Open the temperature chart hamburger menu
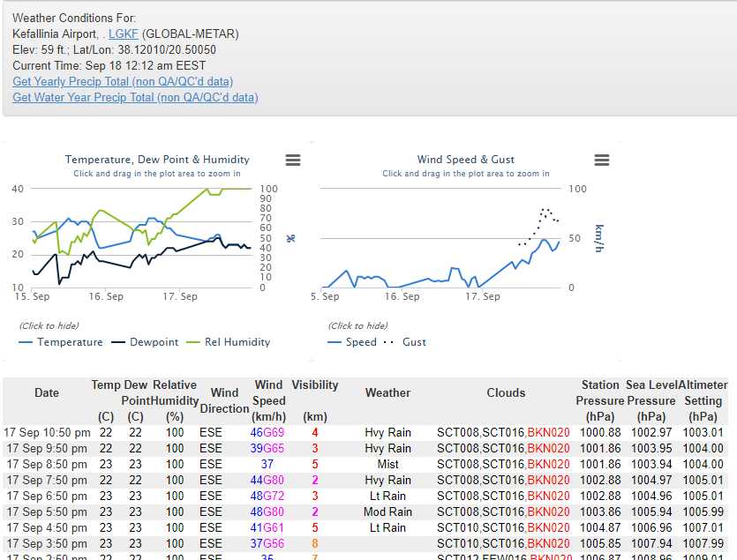 click(293, 161)
